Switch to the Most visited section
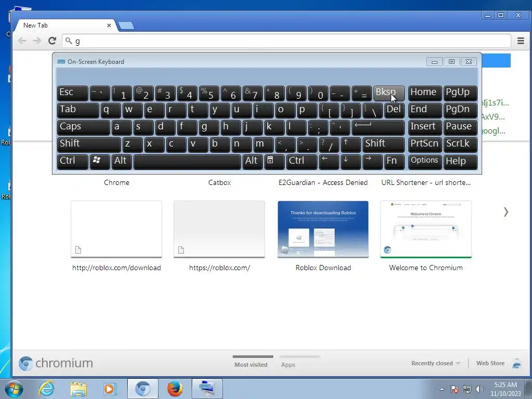Image resolution: width=532 pixels, height=399 pixels. [251, 365]
